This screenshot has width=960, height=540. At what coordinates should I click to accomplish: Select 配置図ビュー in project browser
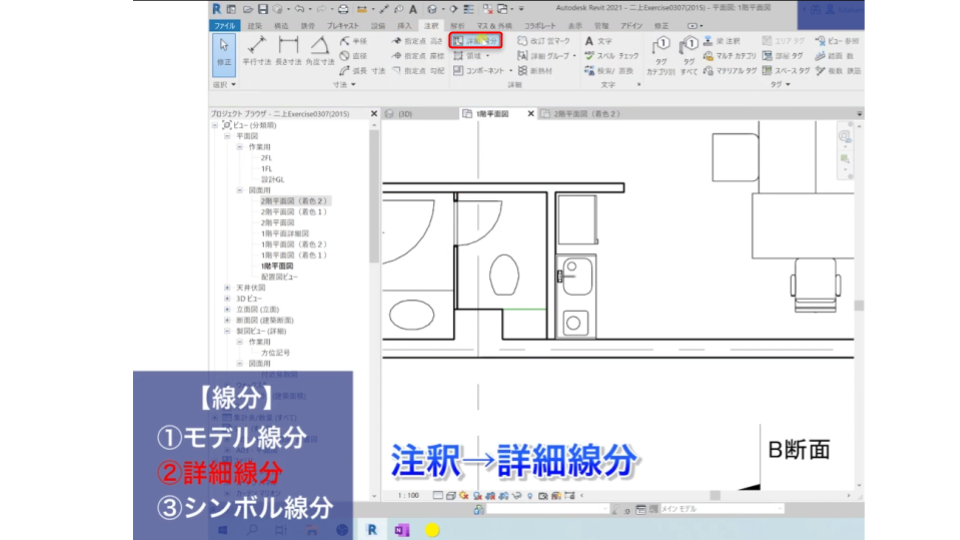pyautogui.click(x=279, y=276)
